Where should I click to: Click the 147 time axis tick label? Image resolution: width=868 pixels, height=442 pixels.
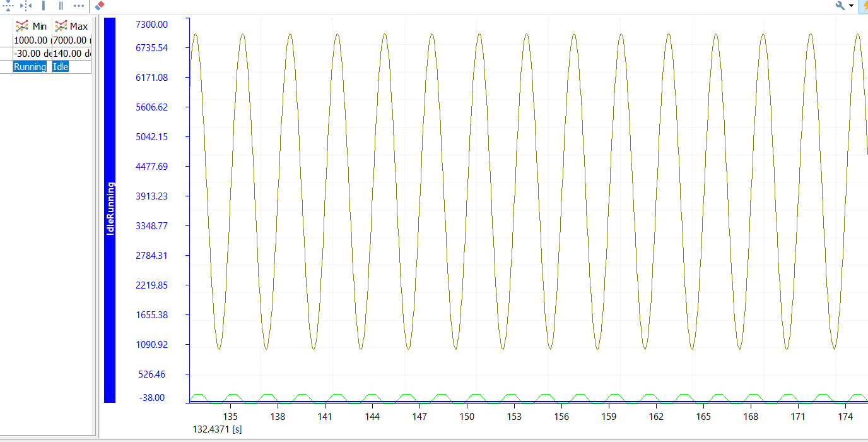click(x=419, y=417)
